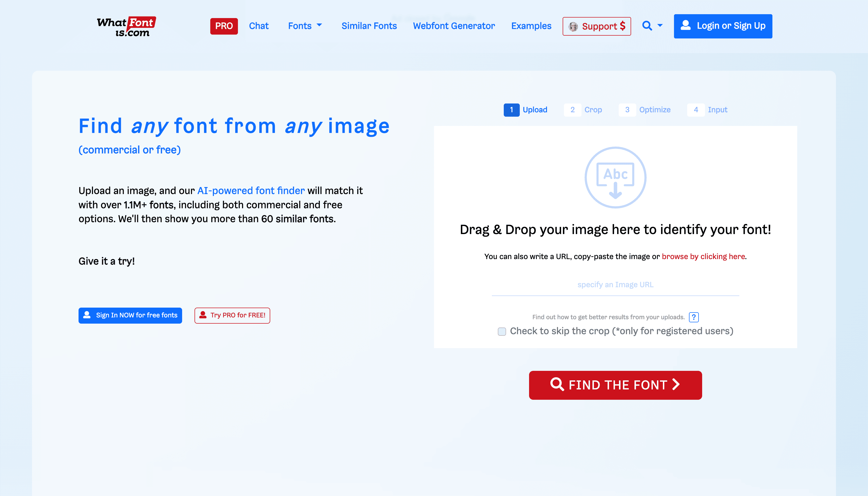Screen dimensions: 868x496
Task: Focus the specify an Image URL field
Action: [615, 285]
